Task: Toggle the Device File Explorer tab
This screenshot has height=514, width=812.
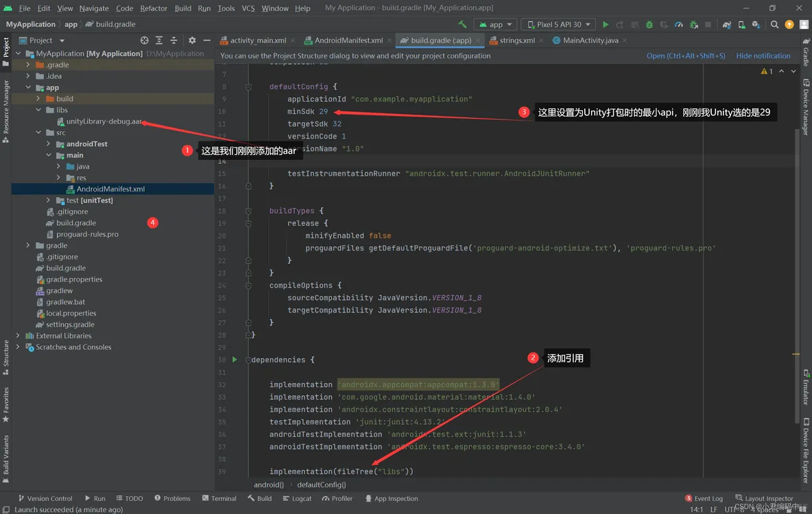Action: 806,449
